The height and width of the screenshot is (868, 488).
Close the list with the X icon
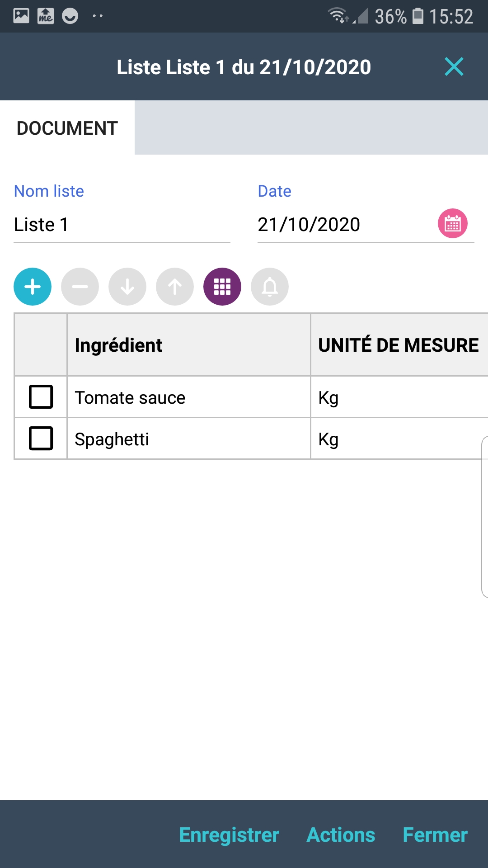(454, 67)
